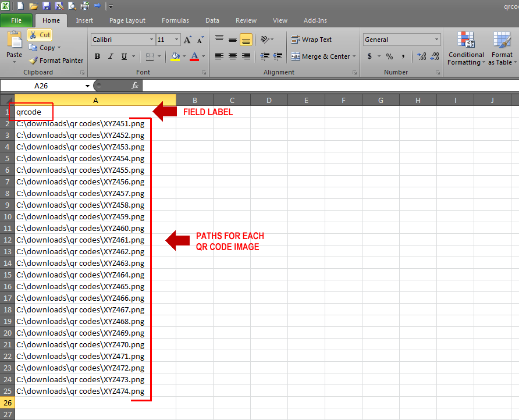This screenshot has width=519, height=420.
Task: Select cell with XYZ462.png path
Action: [95, 251]
